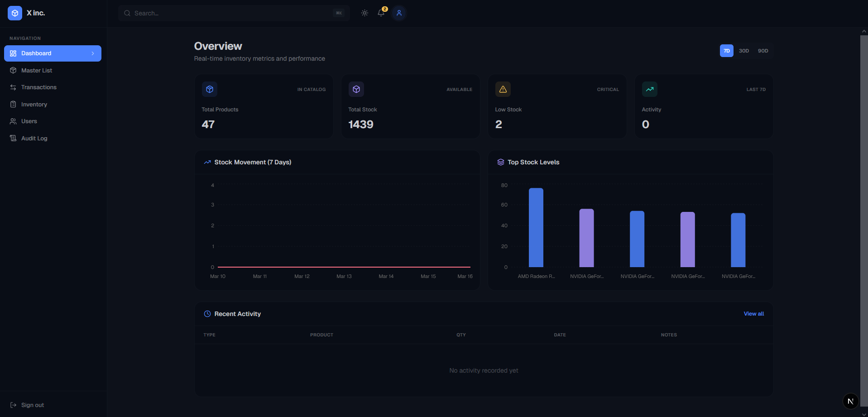Toggle the light/dark theme sun icon

[364, 13]
